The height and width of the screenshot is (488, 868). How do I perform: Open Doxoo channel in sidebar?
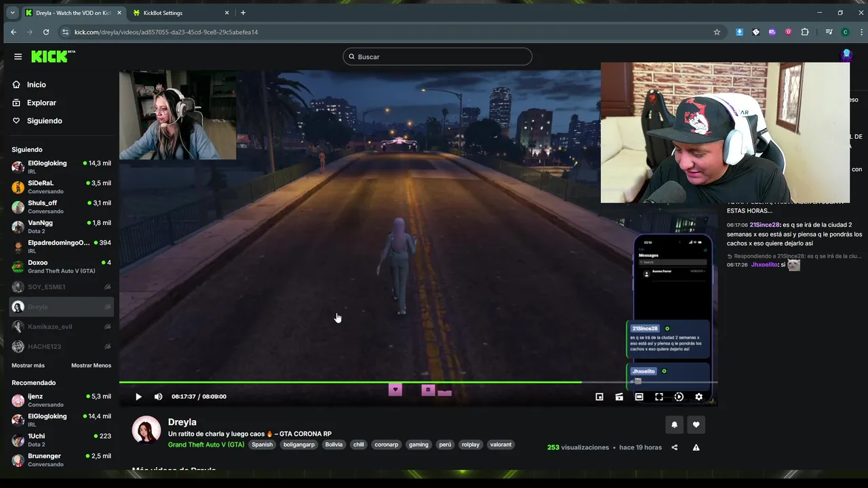click(61, 266)
